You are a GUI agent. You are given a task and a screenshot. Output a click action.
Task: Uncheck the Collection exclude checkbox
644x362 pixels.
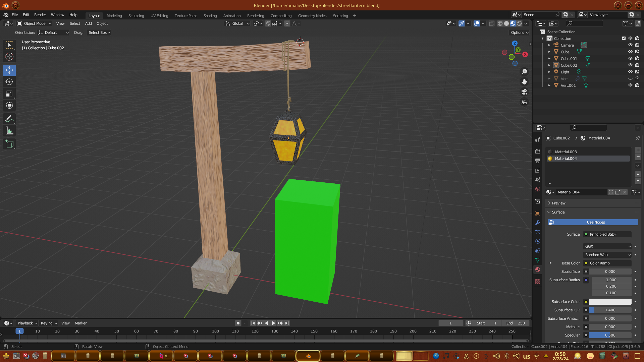[x=624, y=38]
